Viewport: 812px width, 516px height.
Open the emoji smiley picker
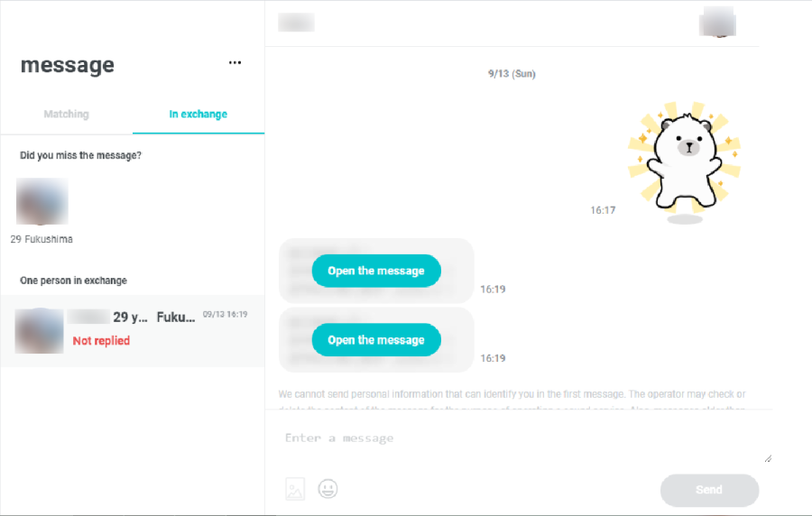pos(328,489)
